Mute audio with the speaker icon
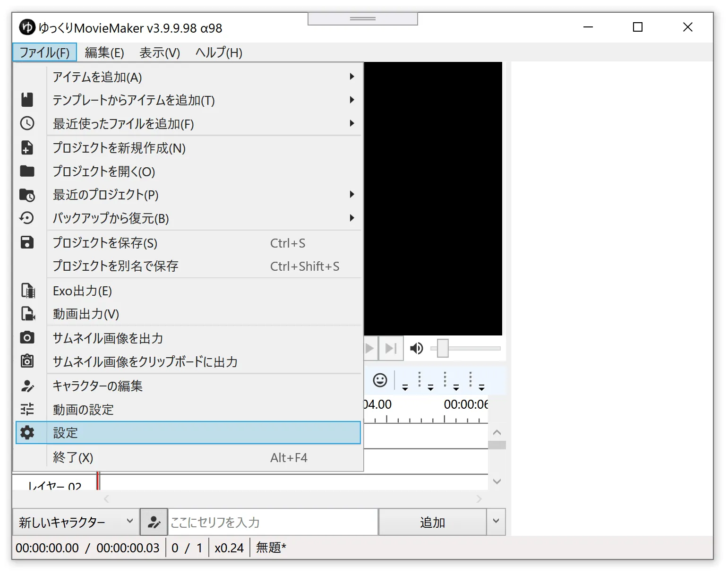Image resolution: width=728 pixels, height=575 pixels. click(x=416, y=349)
